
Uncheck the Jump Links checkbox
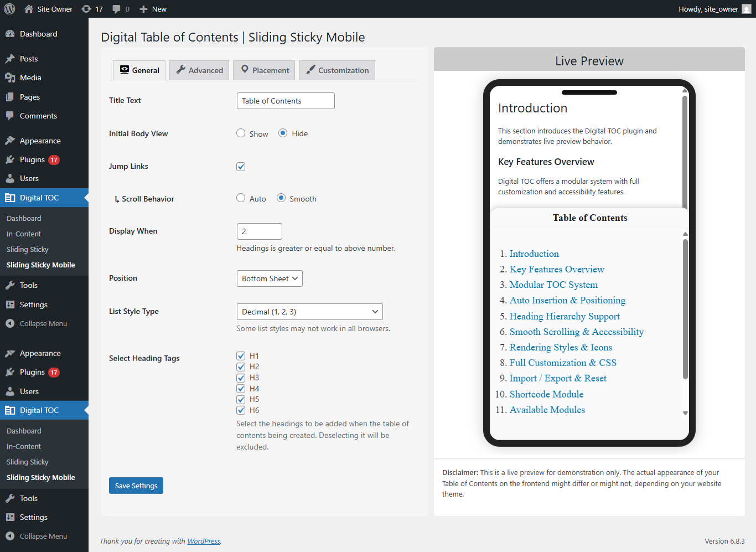pyautogui.click(x=241, y=166)
